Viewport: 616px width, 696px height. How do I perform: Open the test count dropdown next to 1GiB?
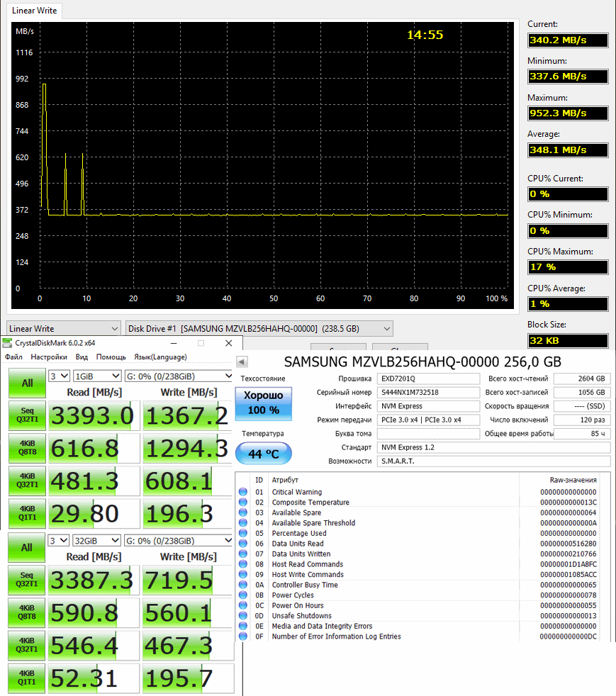point(59,376)
